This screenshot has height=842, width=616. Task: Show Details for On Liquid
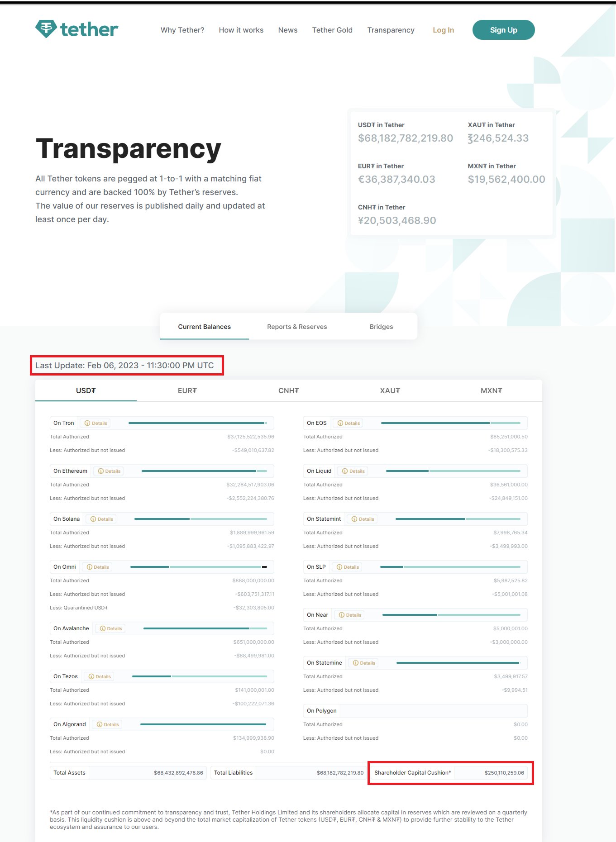pyautogui.click(x=353, y=471)
